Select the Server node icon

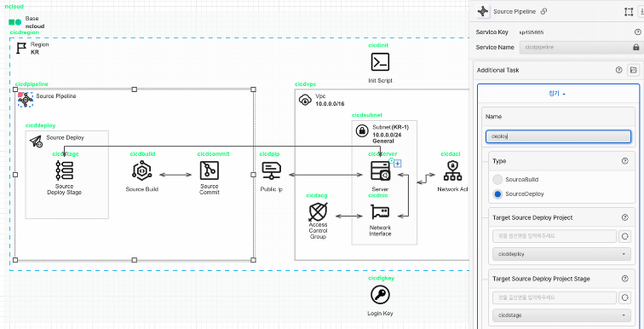[380, 170]
